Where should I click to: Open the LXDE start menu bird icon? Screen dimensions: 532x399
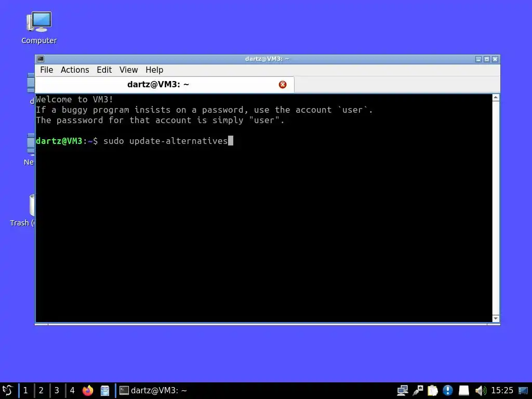7,391
